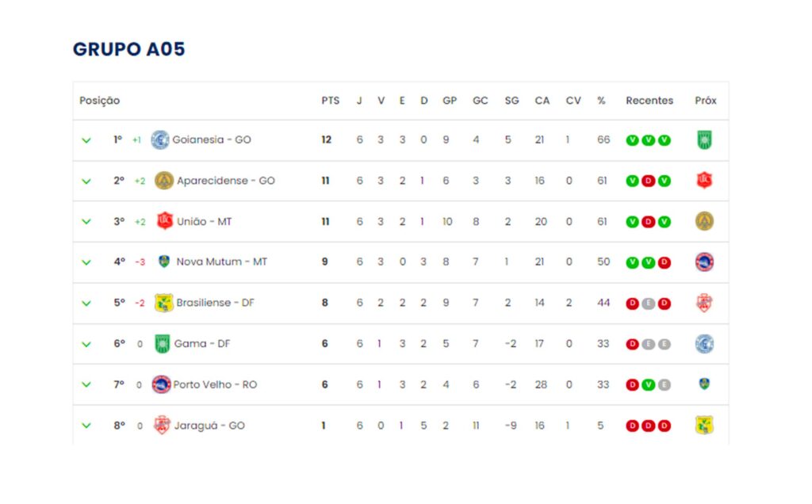Open the Aparecidense - GO team link

pos(226,181)
